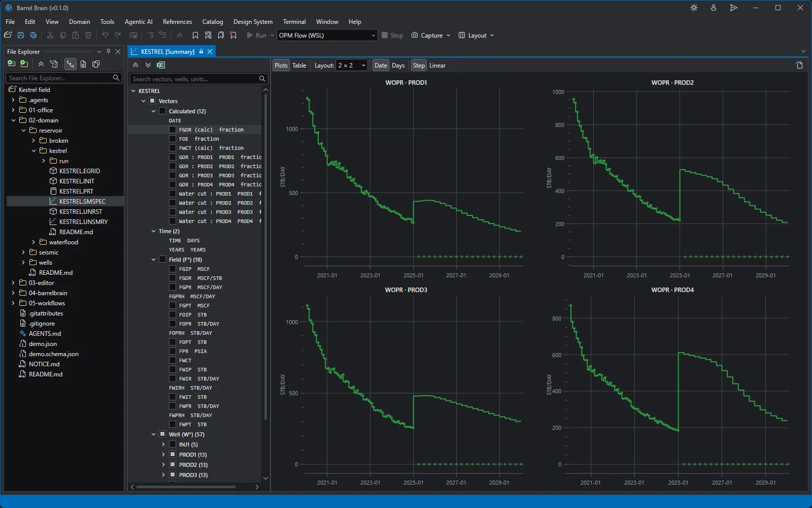
Task: Check the FGOR (calc) fraction checkbox
Action: [x=173, y=130]
